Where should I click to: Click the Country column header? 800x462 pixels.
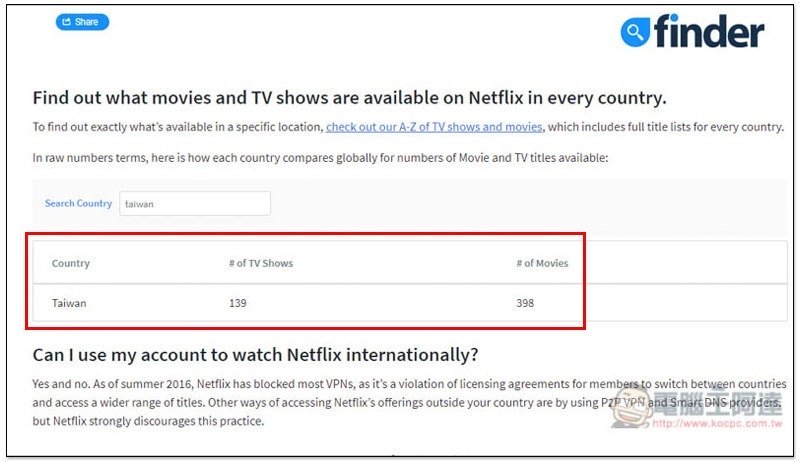point(71,263)
